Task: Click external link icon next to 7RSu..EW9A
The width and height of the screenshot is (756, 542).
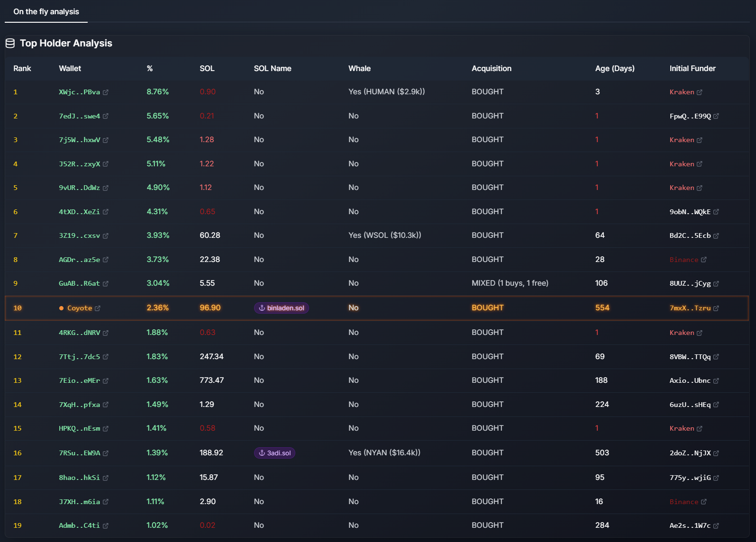Action: coord(106,453)
